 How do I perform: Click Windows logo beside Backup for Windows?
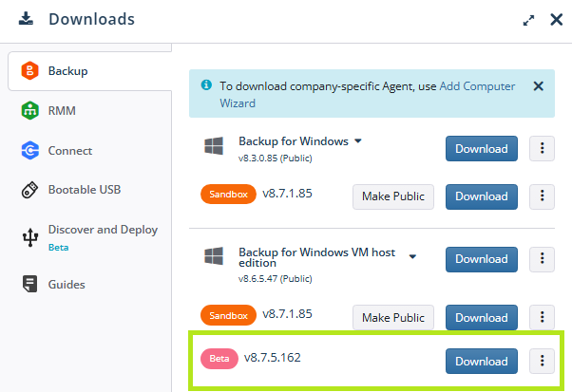click(x=214, y=146)
